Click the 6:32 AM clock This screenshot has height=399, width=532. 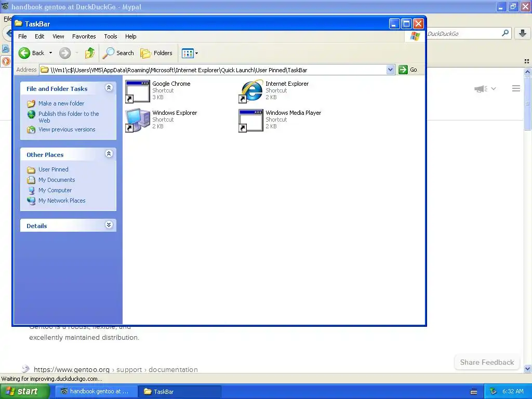[x=513, y=392]
